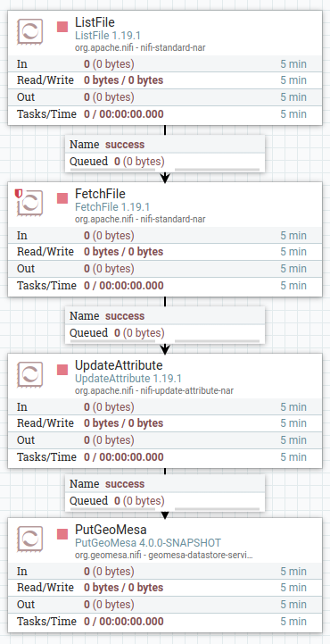
Task: Click the In row of the UpdateAttribute processor
Action: coord(165,407)
